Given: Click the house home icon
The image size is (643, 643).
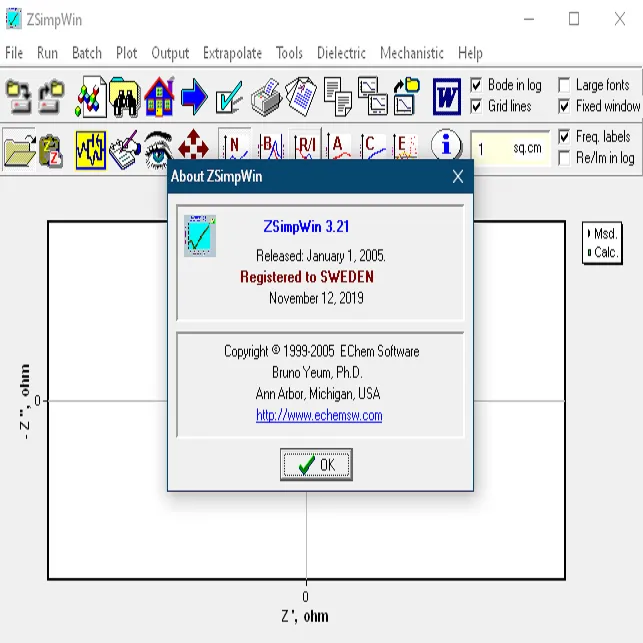Looking at the screenshot, I should pos(160,97).
